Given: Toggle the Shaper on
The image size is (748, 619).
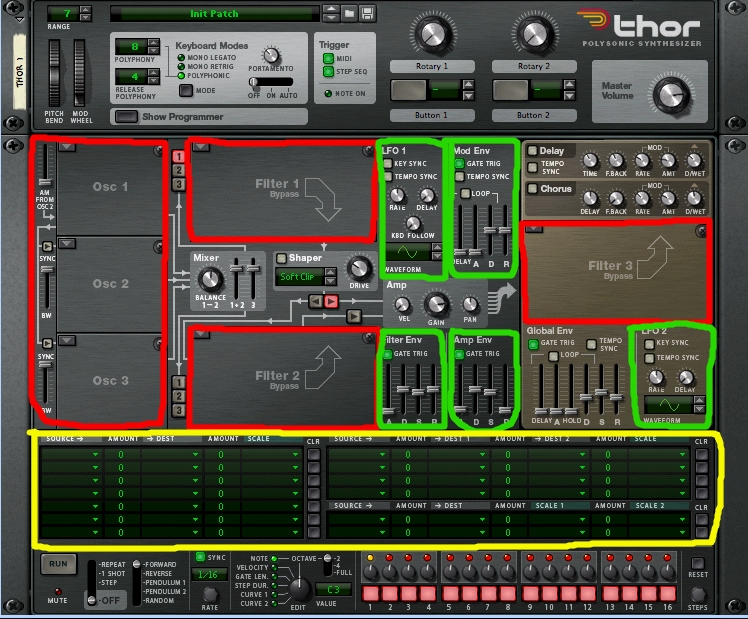Looking at the screenshot, I should click(x=281, y=258).
